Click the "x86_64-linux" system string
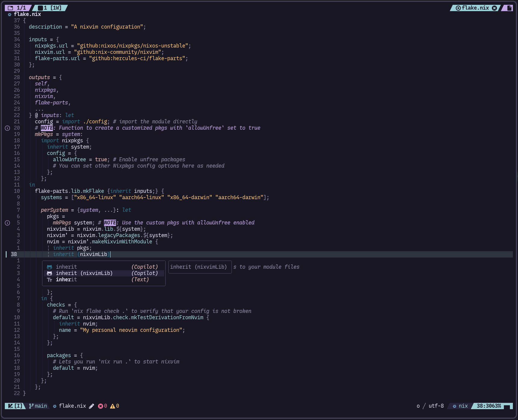The height and width of the screenshot is (420, 518). pyautogui.click(x=95, y=197)
